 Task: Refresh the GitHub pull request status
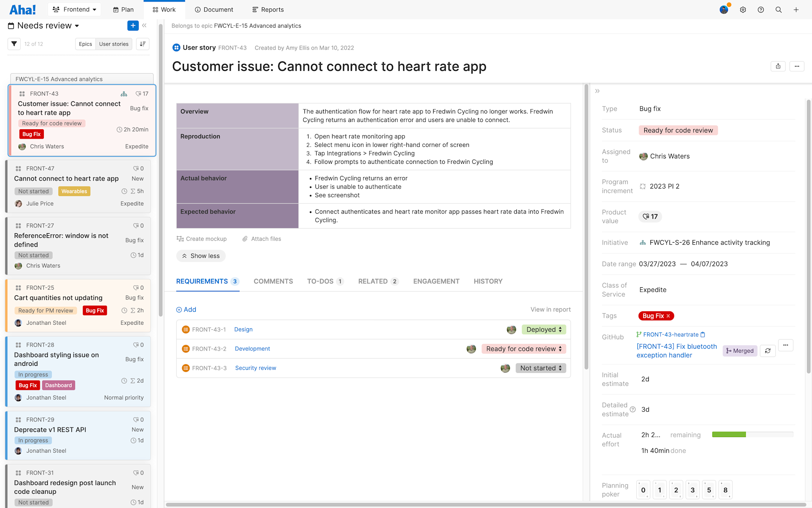[x=767, y=351]
